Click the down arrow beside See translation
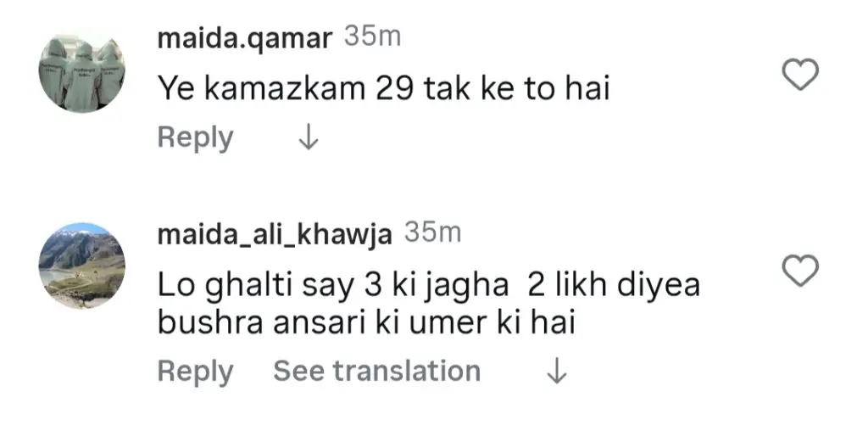This screenshot has height=431, width=868. point(556,371)
